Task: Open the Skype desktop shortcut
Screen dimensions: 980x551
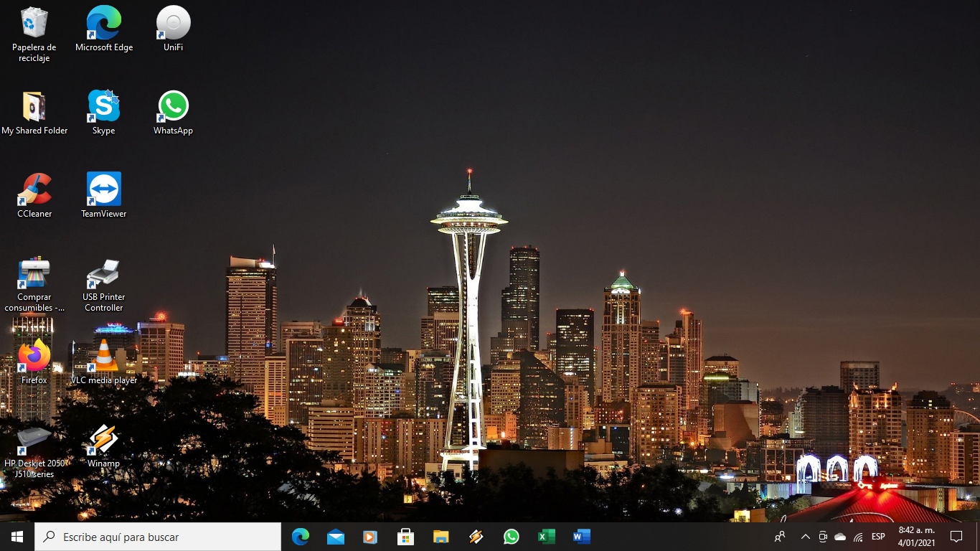Action: coord(103,104)
